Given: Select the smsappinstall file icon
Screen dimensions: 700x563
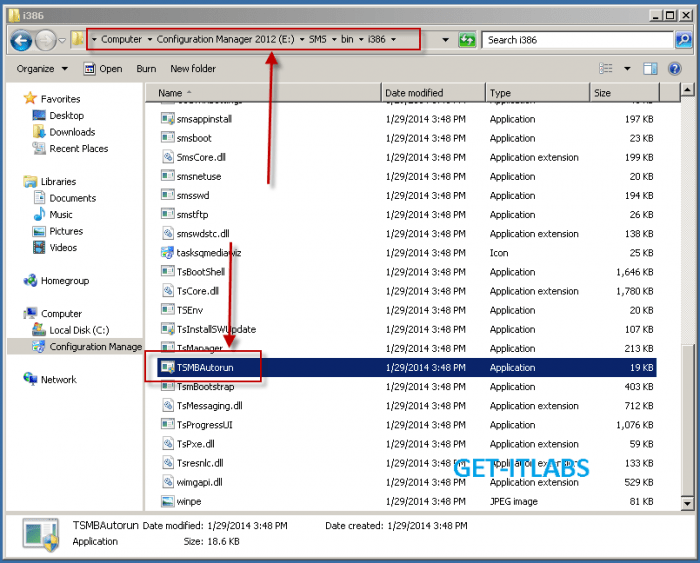Looking at the screenshot, I should [x=167, y=119].
